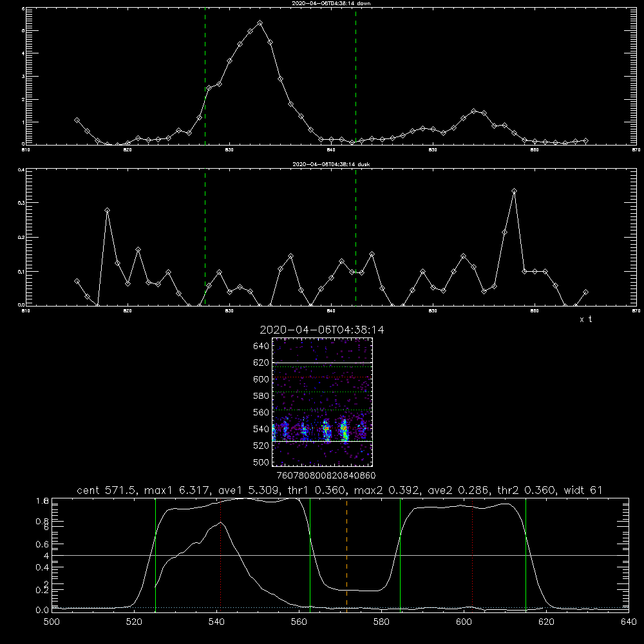Click the large timestamp title above the heat map
644x644 pixels.
pos(322,330)
